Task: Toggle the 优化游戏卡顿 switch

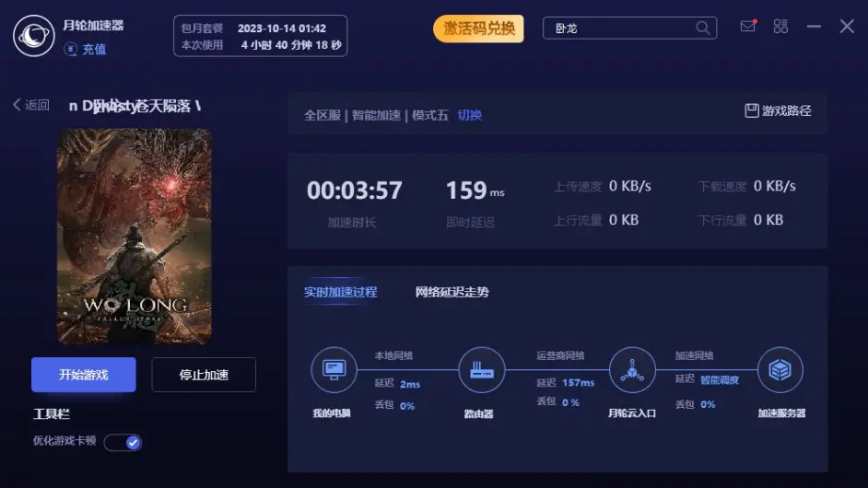Action: (x=123, y=443)
